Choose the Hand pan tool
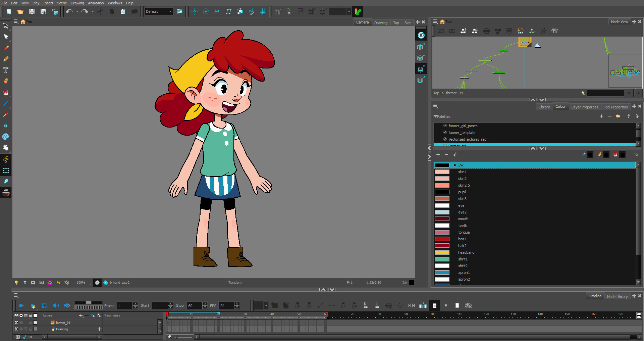 pos(6,148)
